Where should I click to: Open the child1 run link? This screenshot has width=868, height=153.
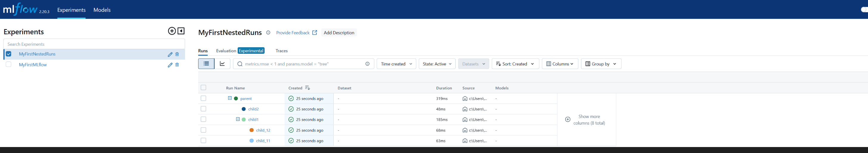(253, 120)
